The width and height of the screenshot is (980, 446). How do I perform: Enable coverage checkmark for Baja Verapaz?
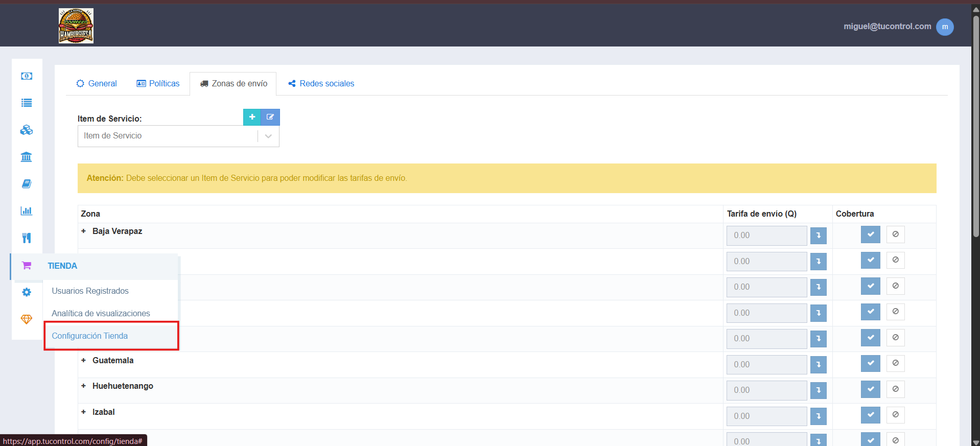pos(870,234)
